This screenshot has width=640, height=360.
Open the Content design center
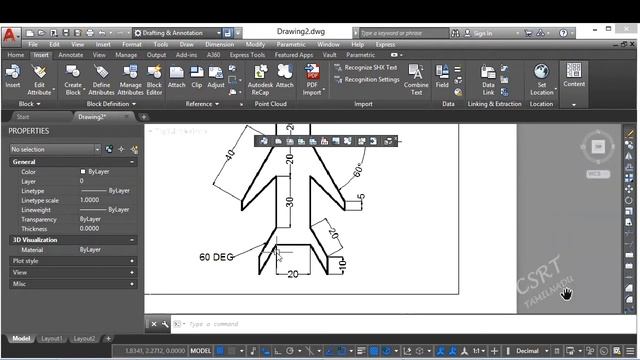574,75
